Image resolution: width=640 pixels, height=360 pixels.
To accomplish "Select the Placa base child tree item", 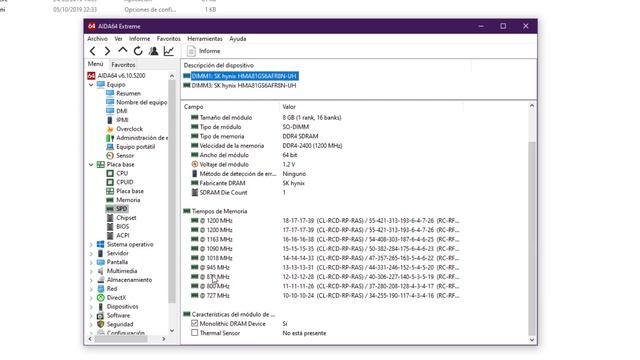I will coord(125,191).
